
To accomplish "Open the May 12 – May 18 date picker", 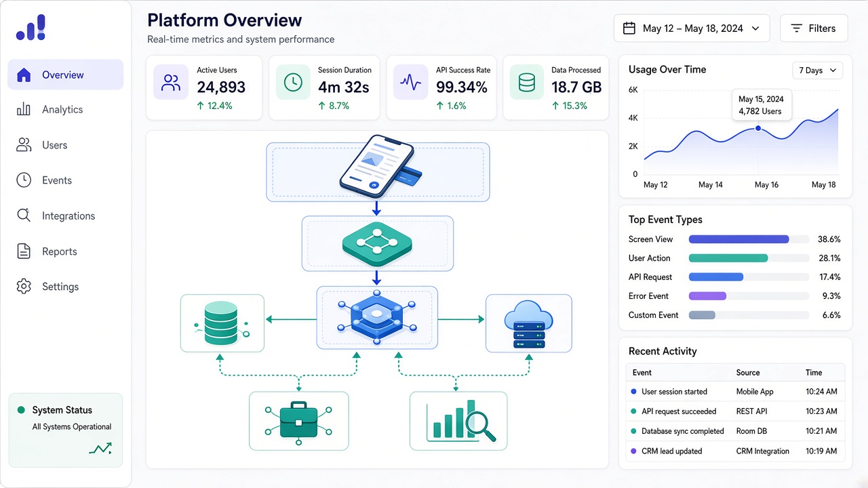I will [692, 28].
